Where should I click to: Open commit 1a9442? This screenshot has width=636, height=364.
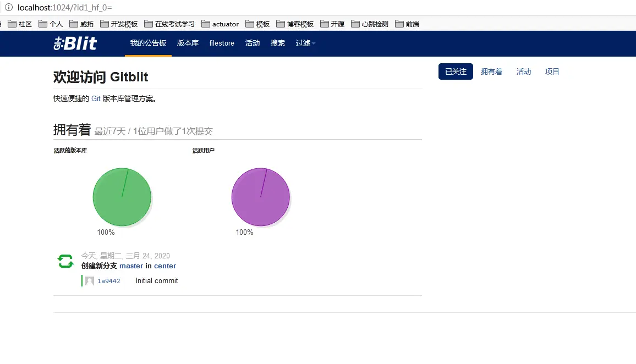click(109, 281)
